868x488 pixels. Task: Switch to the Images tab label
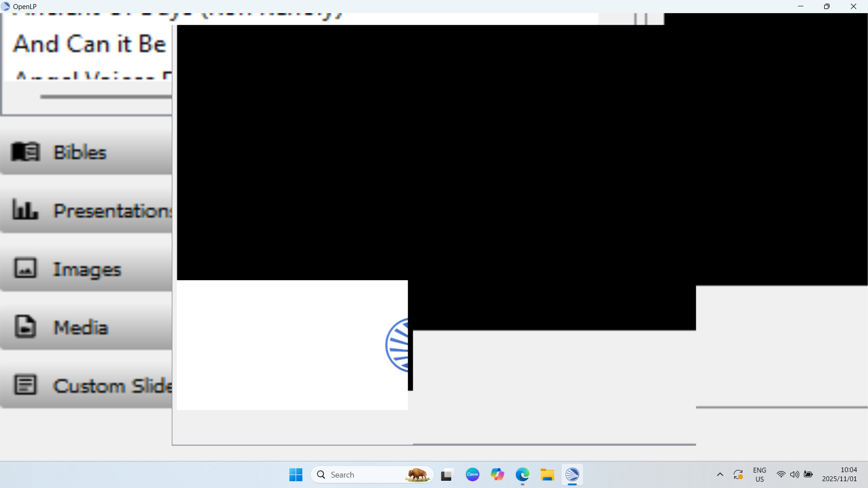[x=87, y=269]
